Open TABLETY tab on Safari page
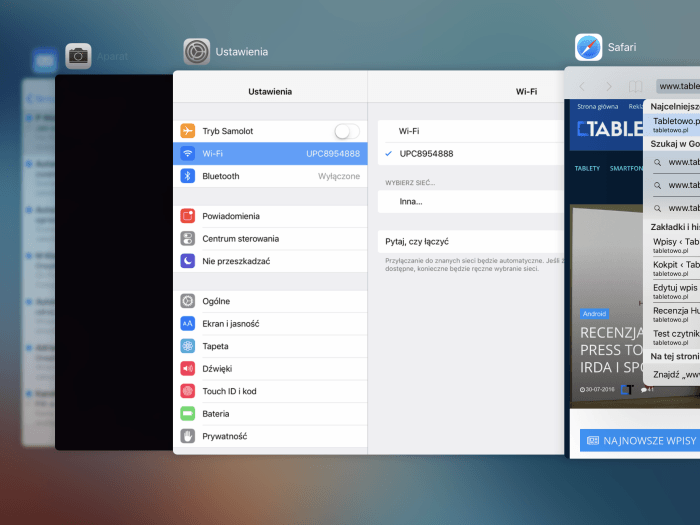The height and width of the screenshot is (525, 700). pyautogui.click(x=587, y=168)
